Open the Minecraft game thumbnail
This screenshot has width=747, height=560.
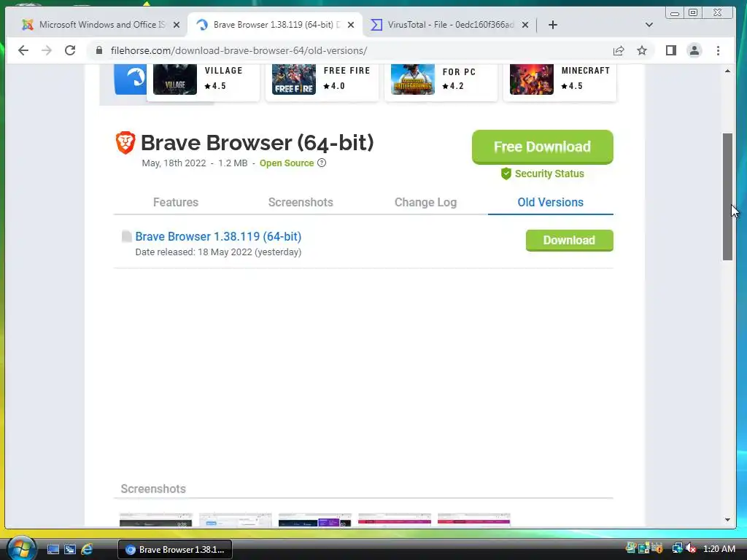tap(532, 79)
